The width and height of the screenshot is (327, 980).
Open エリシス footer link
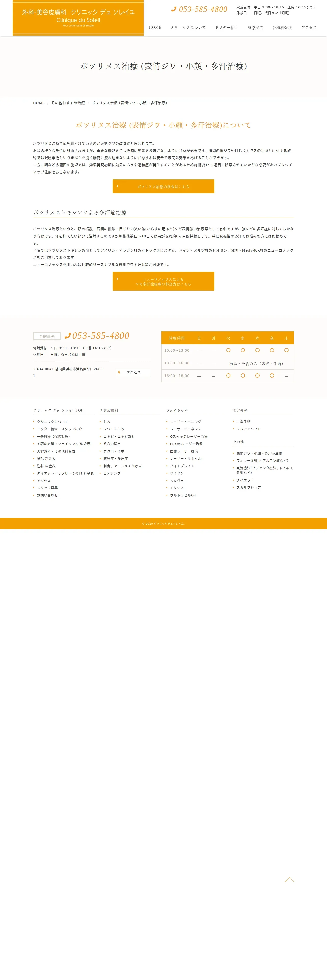tap(177, 488)
